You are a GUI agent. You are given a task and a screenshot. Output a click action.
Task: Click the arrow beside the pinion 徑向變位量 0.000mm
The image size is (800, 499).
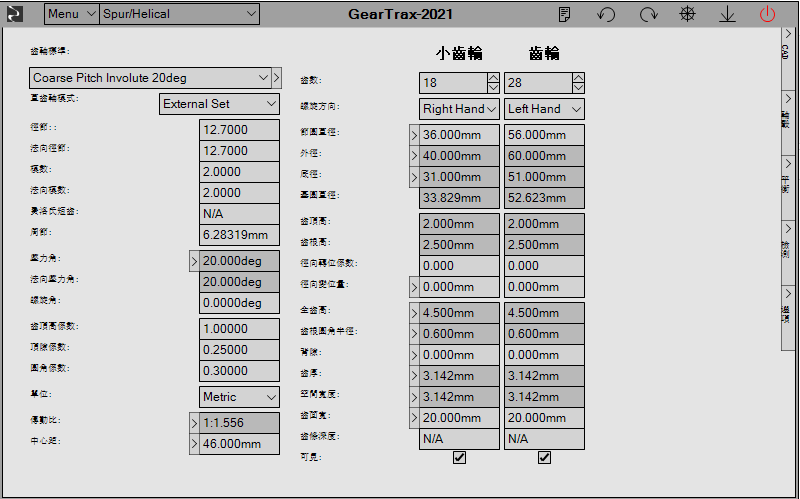click(414, 287)
